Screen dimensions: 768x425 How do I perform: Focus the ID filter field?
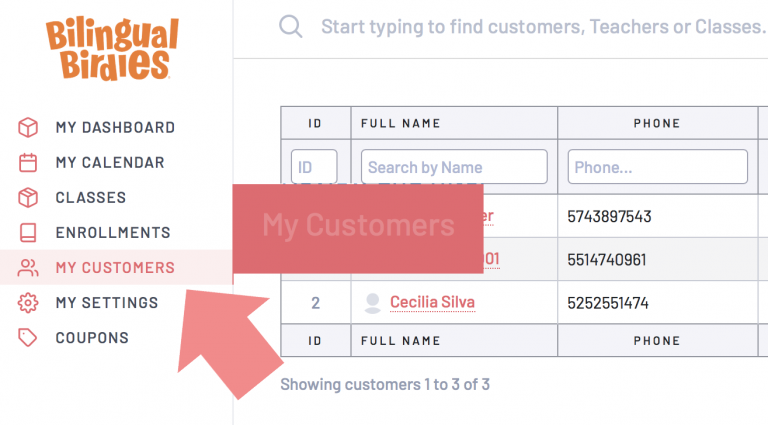314,167
